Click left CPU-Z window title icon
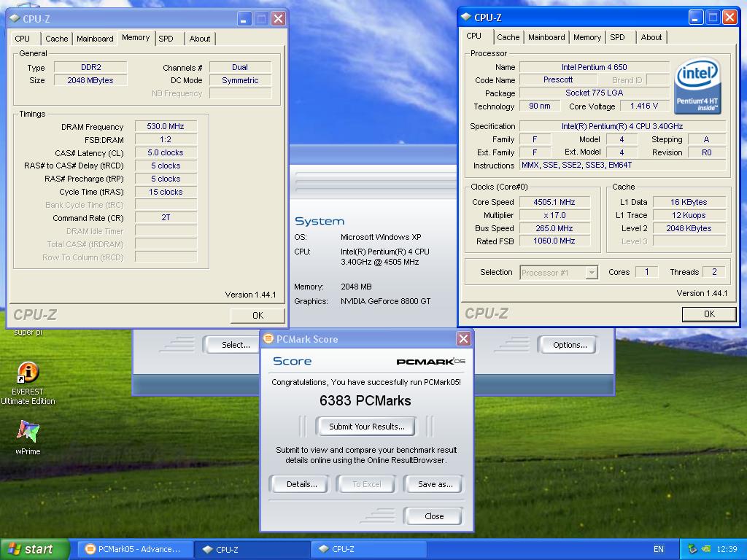This screenshot has width=747, height=560. point(15,18)
